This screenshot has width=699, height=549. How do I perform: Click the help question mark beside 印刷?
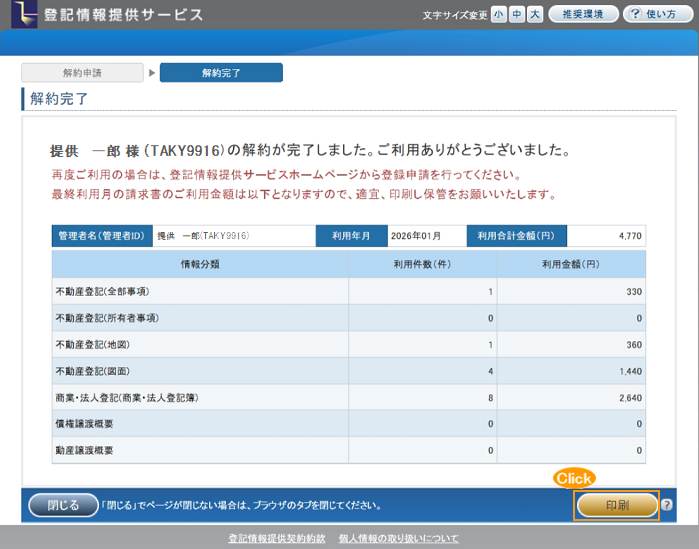tap(667, 506)
